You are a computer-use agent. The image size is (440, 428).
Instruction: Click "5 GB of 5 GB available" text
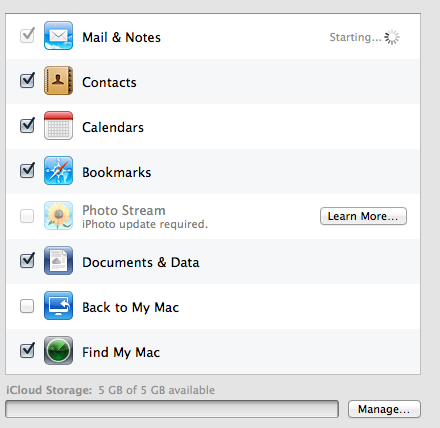(156, 390)
